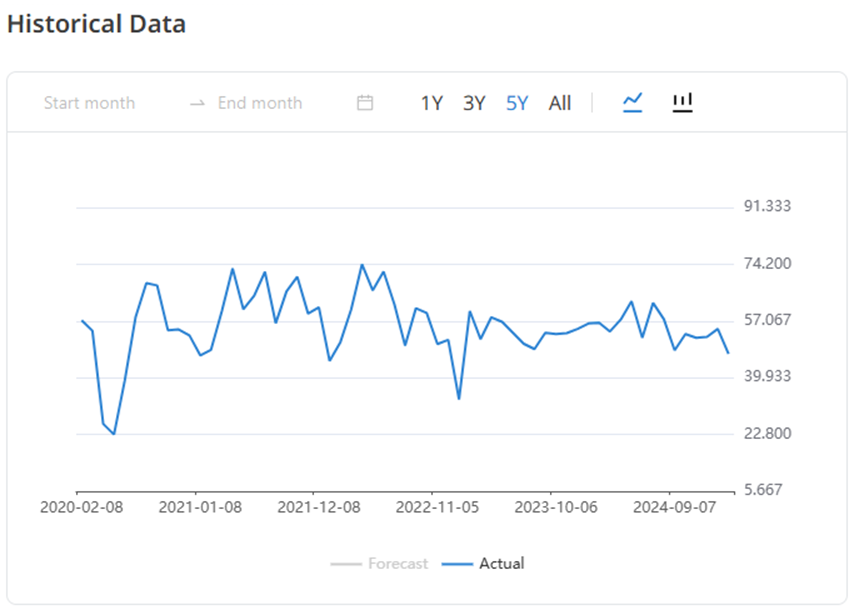Show All historical data range

click(x=560, y=103)
